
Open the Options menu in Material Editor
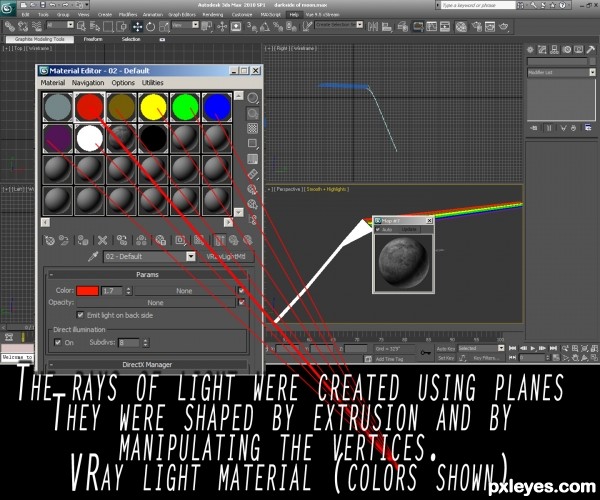tap(123, 83)
